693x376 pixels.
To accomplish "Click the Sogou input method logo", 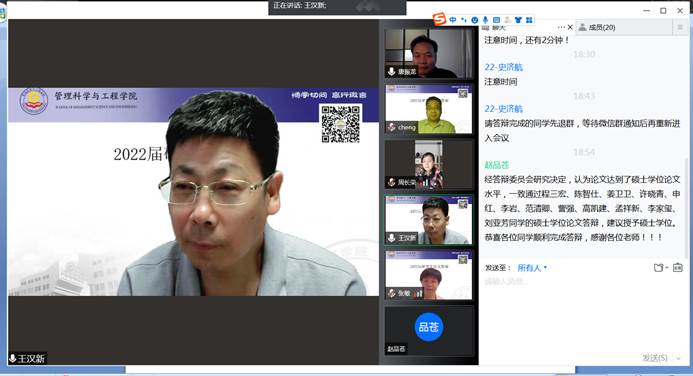I will tap(439, 19).
